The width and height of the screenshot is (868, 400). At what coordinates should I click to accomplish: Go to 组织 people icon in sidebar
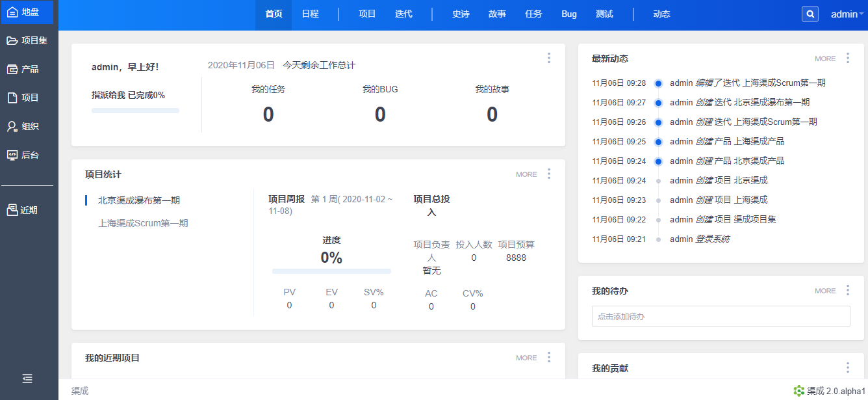(x=12, y=126)
